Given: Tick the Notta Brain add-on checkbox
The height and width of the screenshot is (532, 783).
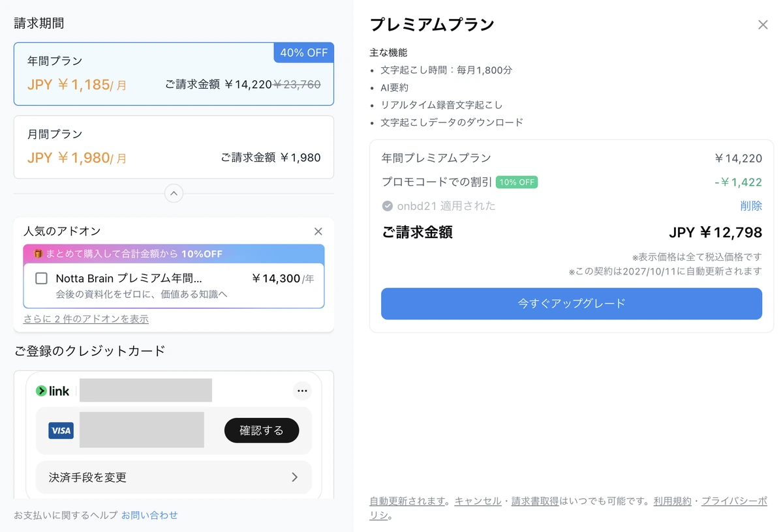Looking at the screenshot, I should pos(42,278).
